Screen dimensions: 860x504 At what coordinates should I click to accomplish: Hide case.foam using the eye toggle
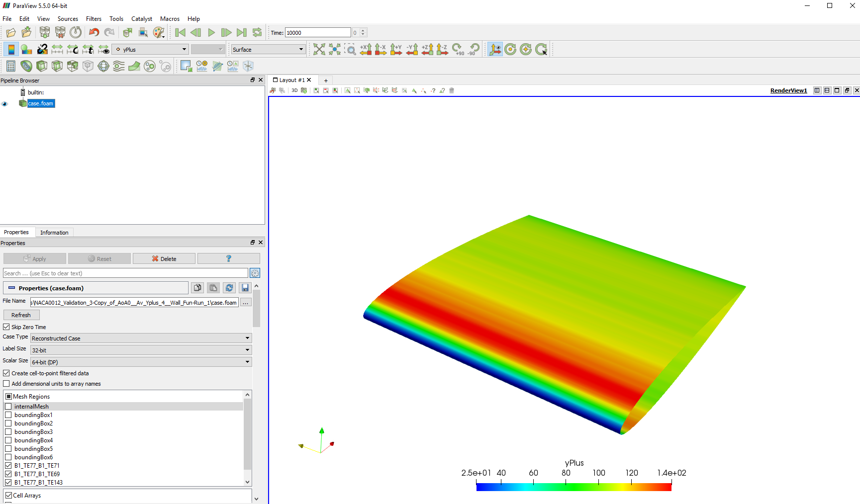(5, 103)
